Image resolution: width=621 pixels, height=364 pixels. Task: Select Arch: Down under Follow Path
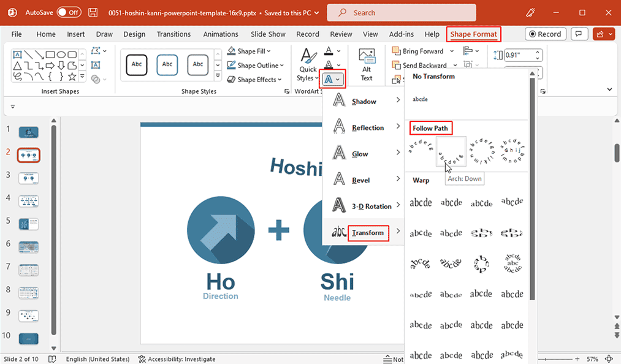click(451, 150)
